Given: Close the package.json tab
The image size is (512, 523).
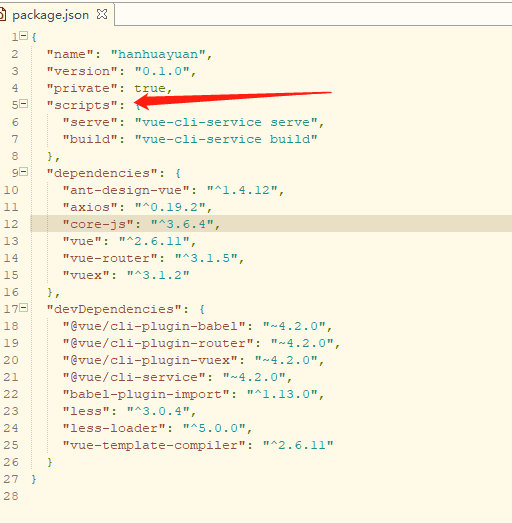Looking at the screenshot, I should [102, 14].
